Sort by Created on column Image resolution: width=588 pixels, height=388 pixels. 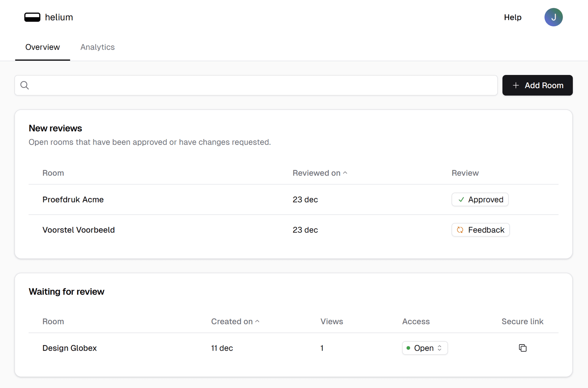pos(235,321)
